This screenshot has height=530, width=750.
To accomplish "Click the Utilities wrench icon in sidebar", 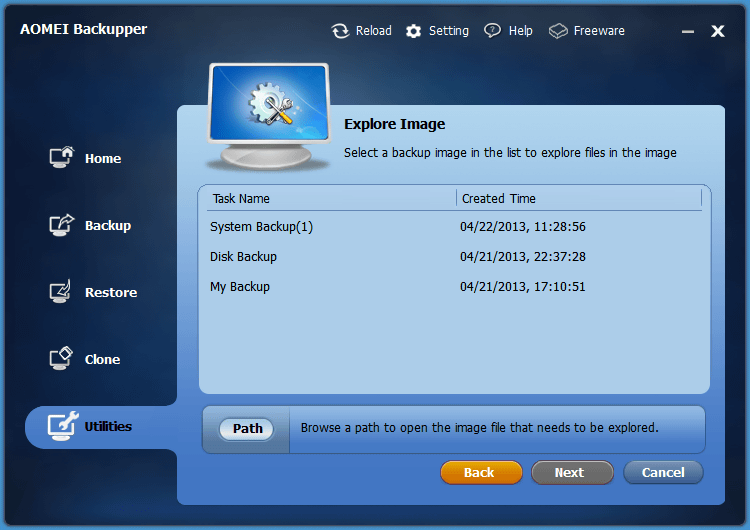I will (63, 425).
